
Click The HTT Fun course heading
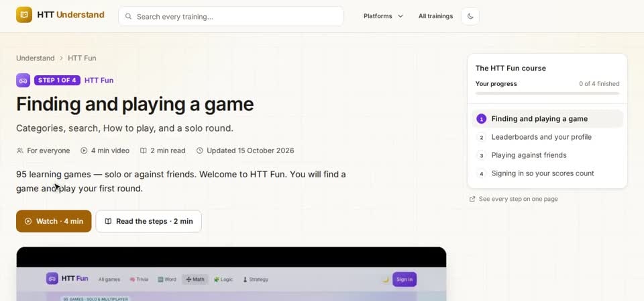pos(511,69)
